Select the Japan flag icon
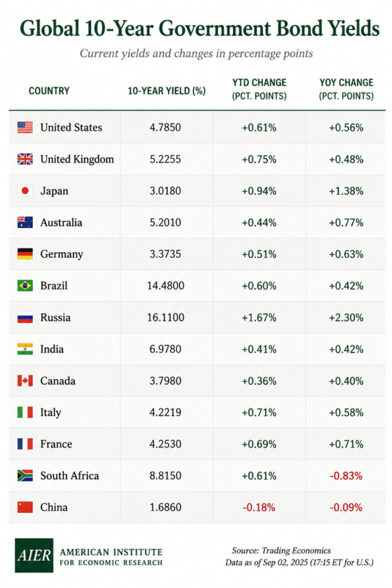The image size is (392, 588). pos(25,191)
